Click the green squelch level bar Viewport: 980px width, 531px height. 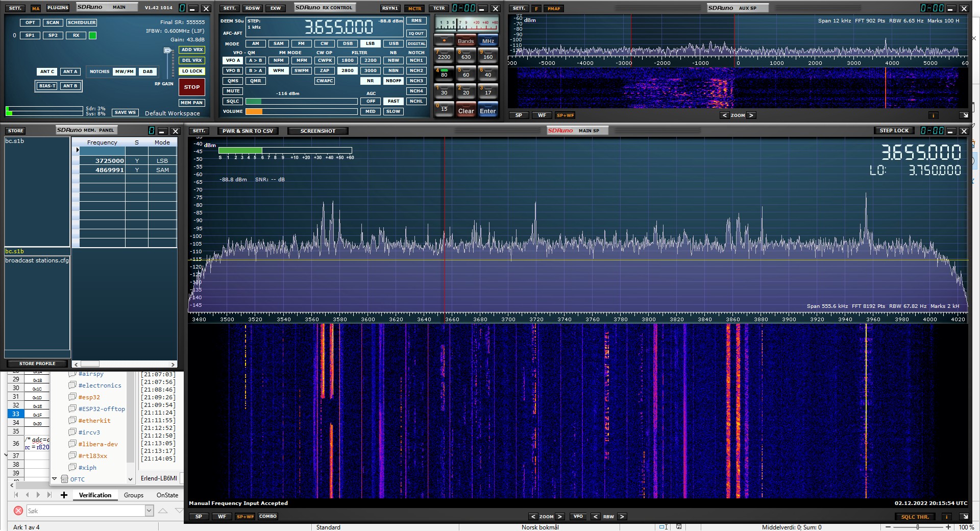coord(254,101)
